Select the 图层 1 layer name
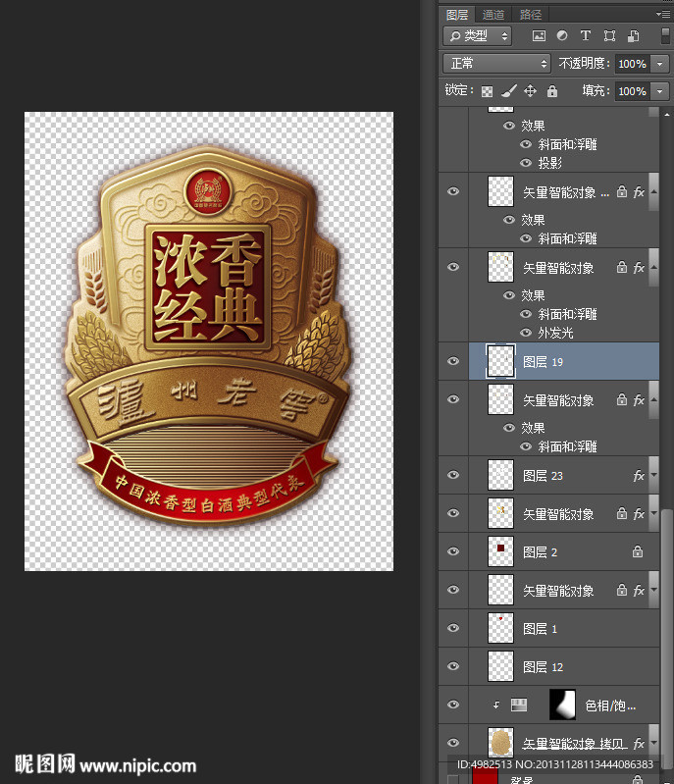The width and height of the screenshot is (674, 784). pos(540,629)
